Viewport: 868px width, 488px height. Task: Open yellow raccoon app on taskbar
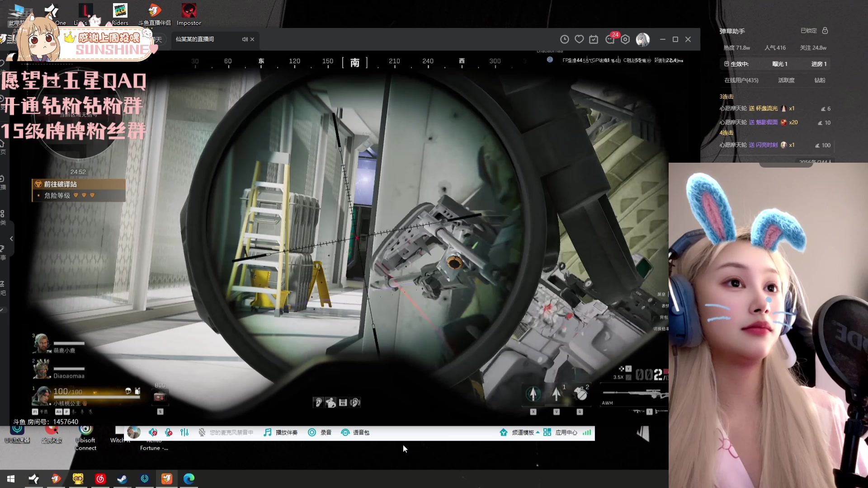click(x=78, y=479)
